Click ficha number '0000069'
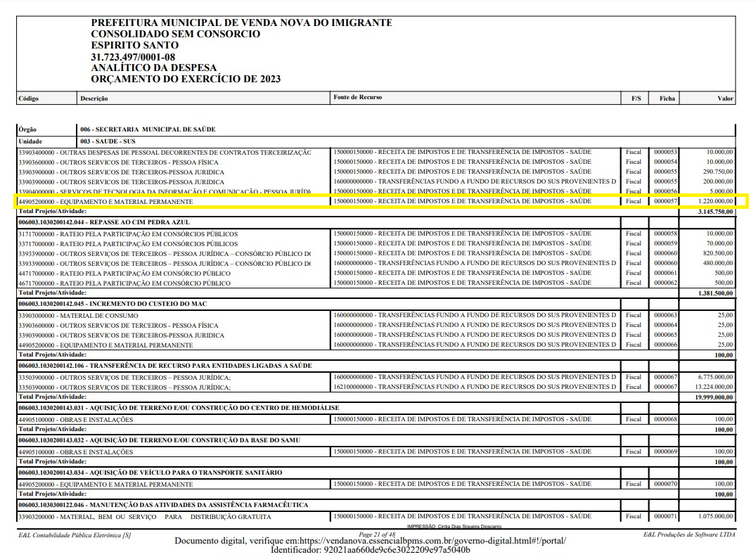 665,452
